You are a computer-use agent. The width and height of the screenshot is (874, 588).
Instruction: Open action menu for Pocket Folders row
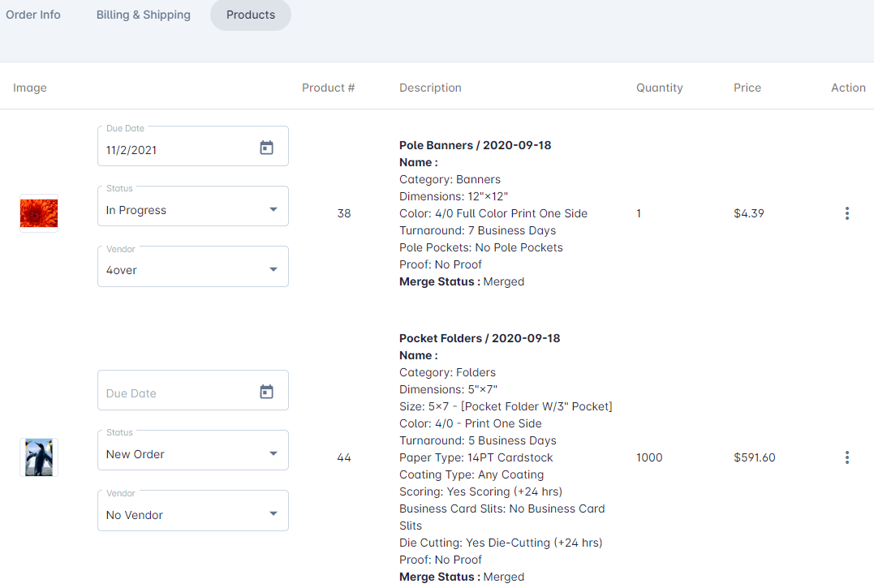[x=846, y=457]
